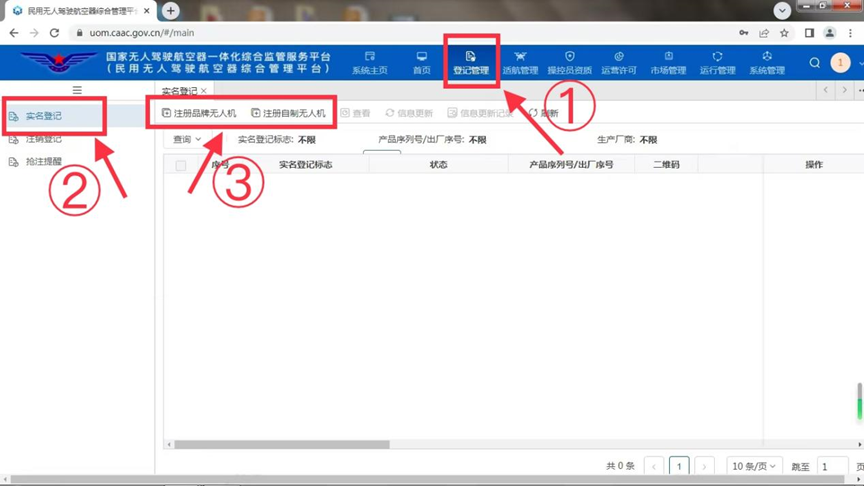Open 登记管理 in the top navigation

coord(471,62)
